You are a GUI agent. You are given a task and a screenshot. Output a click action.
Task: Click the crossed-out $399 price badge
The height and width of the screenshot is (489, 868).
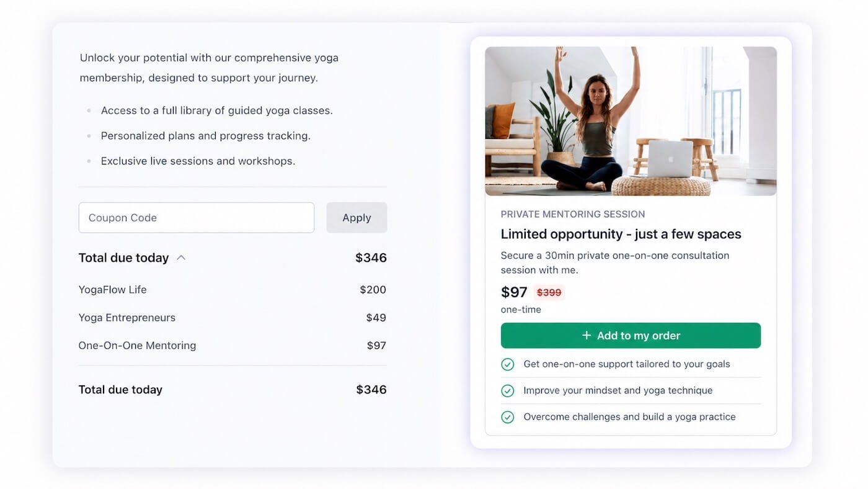pyautogui.click(x=549, y=292)
